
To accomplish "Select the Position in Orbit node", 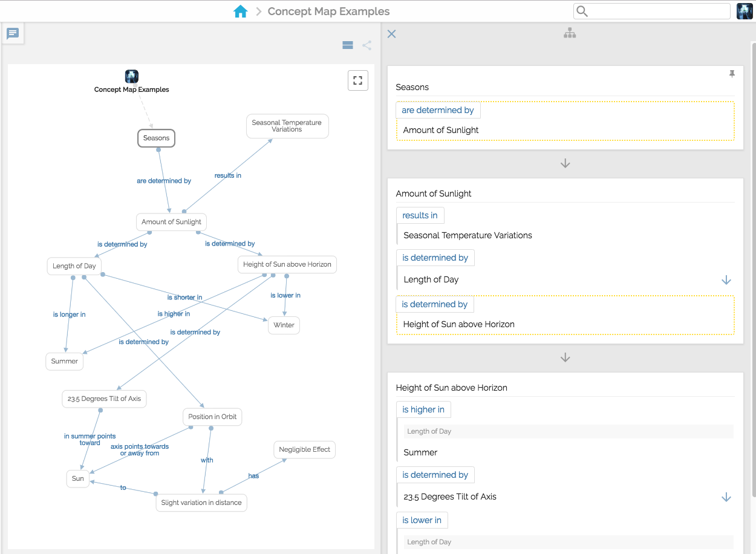I will 212,417.
